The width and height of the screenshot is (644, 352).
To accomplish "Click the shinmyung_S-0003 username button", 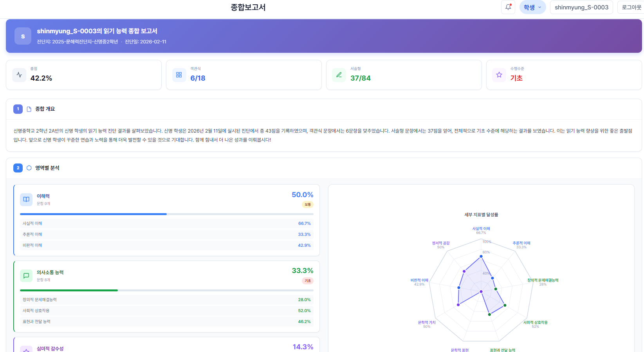I will click(581, 7).
